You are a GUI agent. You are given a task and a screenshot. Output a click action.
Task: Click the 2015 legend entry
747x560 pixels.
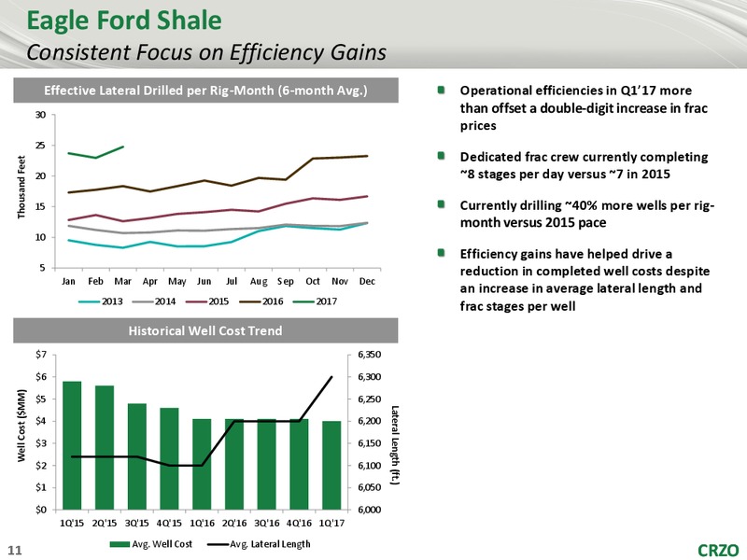coord(206,301)
